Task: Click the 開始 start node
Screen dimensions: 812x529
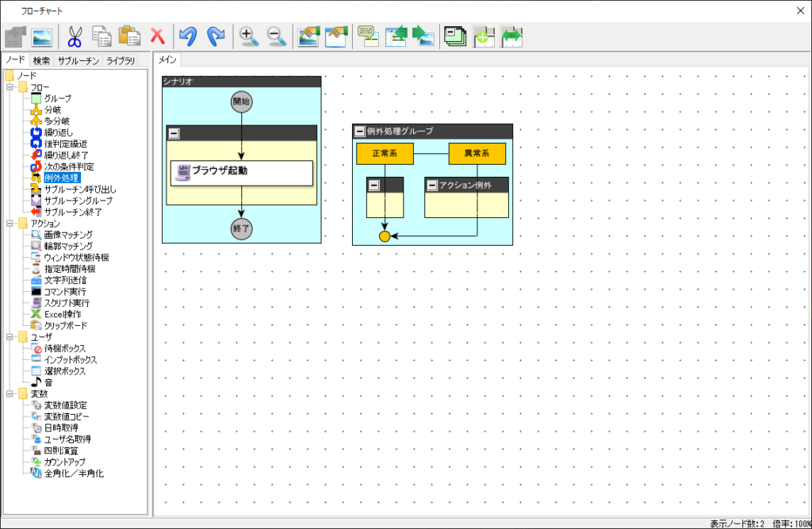Action: pyautogui.click(x=242, y=102)
